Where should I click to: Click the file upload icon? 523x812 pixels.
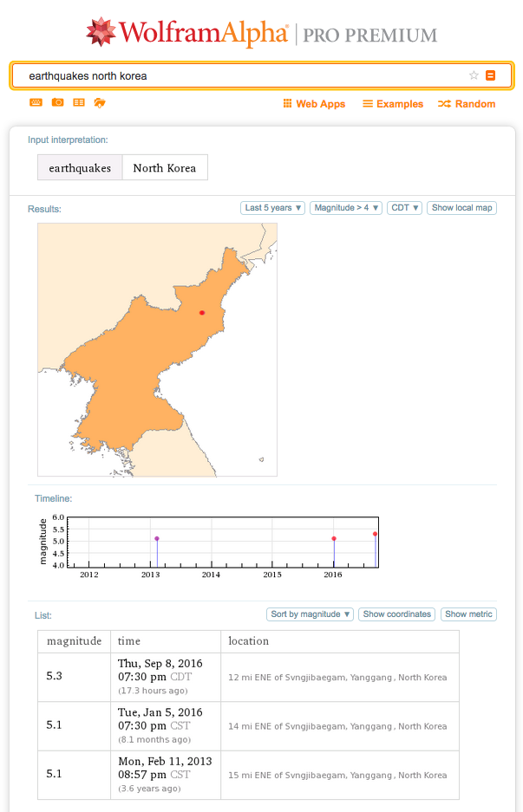(100, 103)
